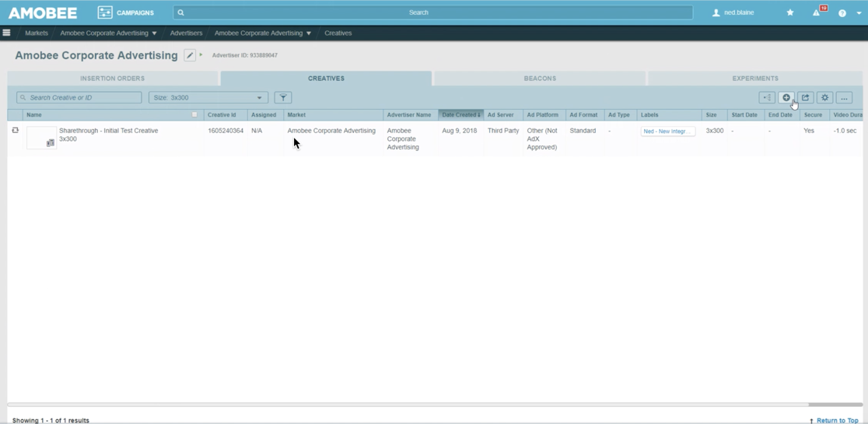Screen dimensions: 868x424
Task: Sort by Date Created column header
Action: click(x=460, y=114)
